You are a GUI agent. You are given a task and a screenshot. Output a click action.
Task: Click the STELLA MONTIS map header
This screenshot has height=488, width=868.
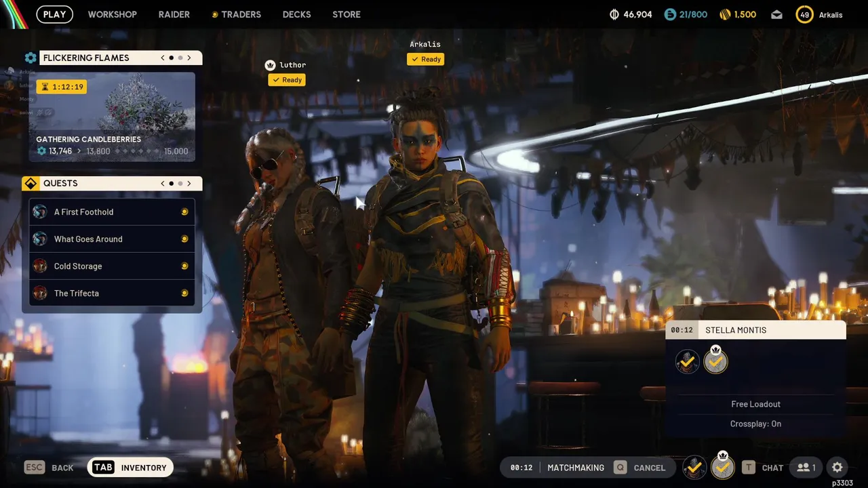pos(755,330)
